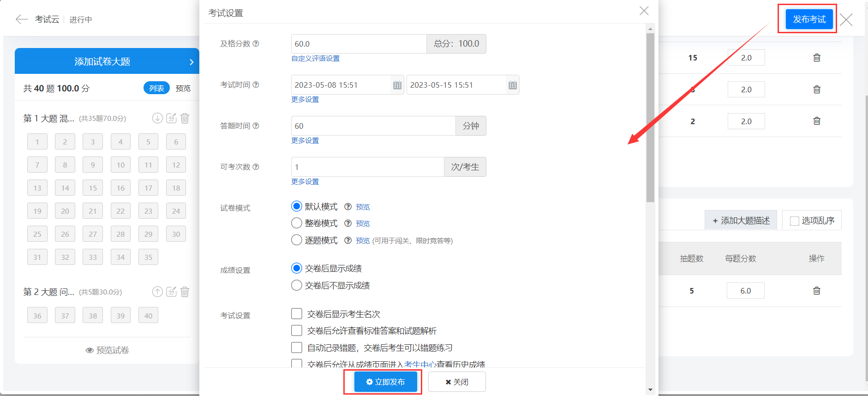The width and height of the screenshot is (868, 396).
Task: Click the 立即发布 button
Action: click(385, 382)
